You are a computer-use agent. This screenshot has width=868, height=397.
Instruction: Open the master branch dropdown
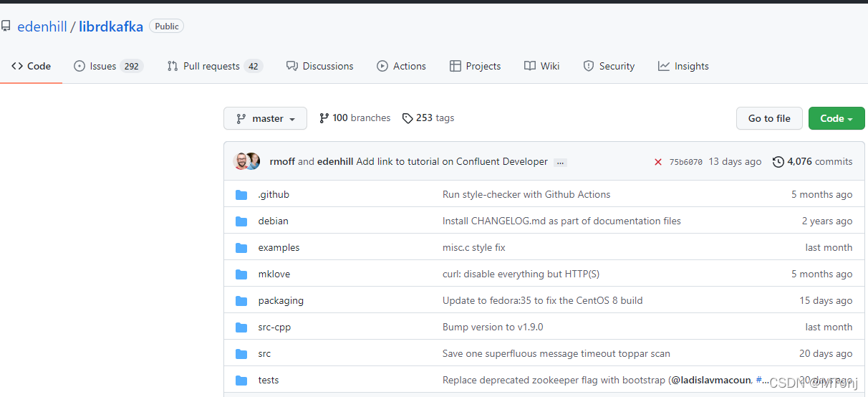[265, 118]
